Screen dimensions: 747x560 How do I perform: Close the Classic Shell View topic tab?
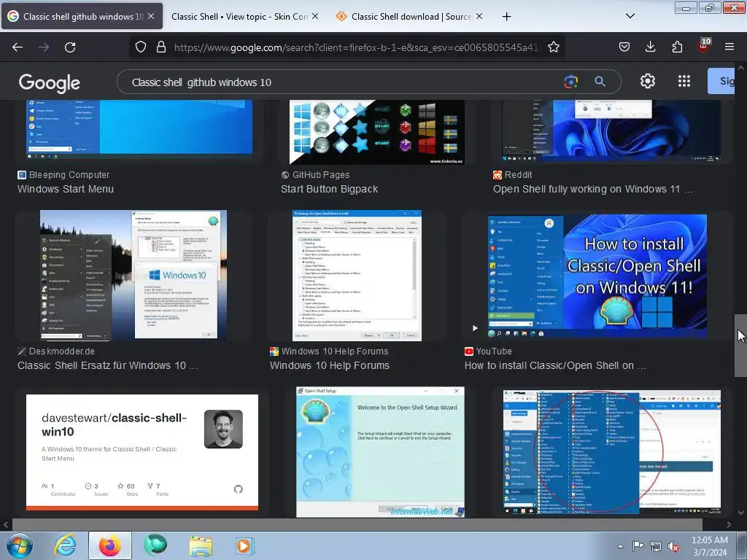click(315, 16)
